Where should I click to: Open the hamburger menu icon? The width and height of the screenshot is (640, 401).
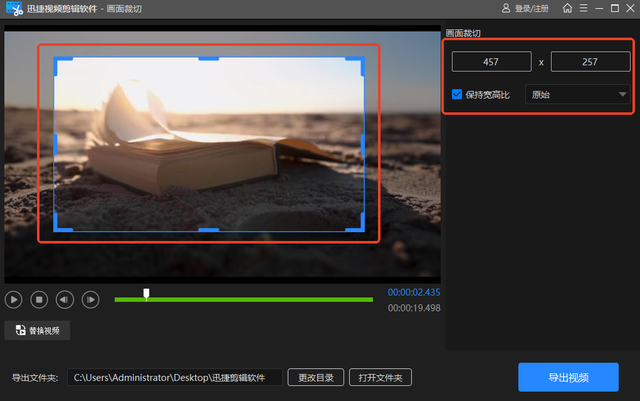click(584, 8)
